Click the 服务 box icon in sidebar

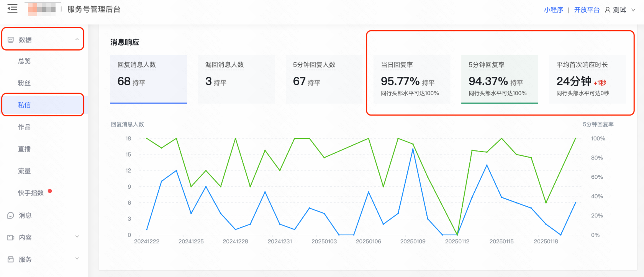coord(11,259)
